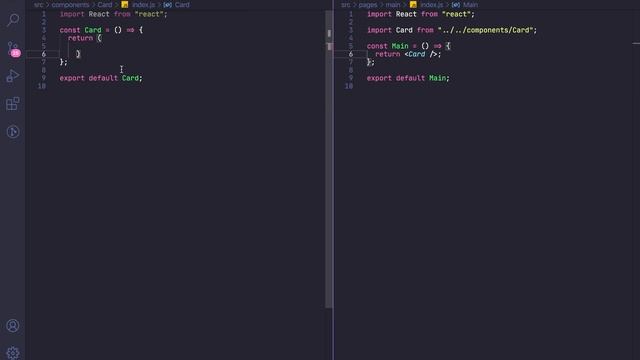640x360 pixels.
Task: Select 'Main' symbol in the right breadcrumb
Action: coord(470,4)
